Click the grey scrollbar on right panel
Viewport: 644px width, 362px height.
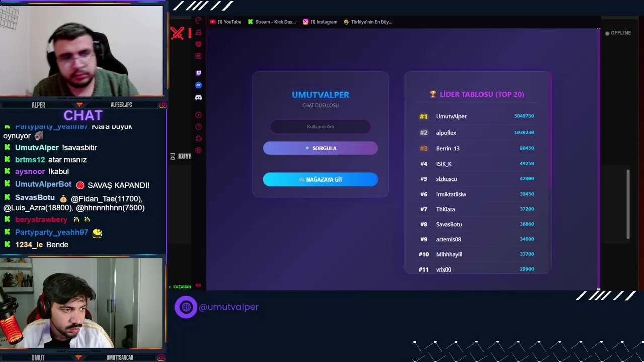[x=628, y=205]
